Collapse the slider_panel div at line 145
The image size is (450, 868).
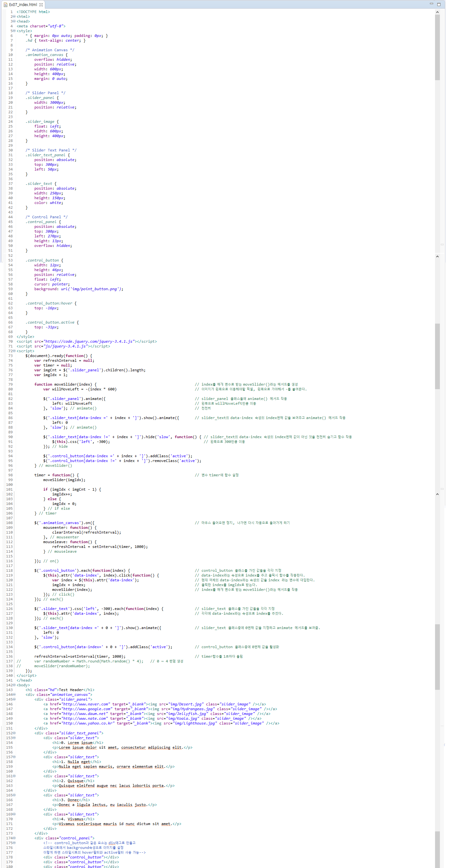coord(14,699)
